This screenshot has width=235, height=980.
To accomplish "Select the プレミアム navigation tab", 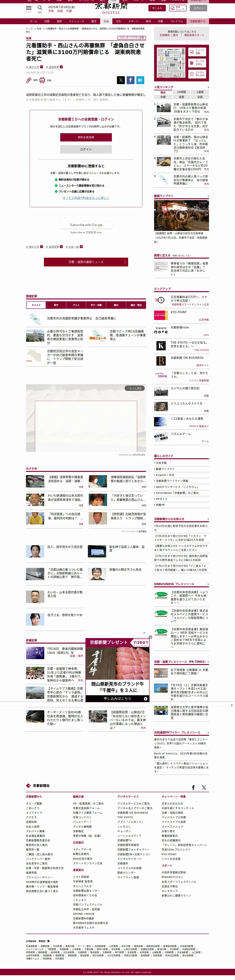I will point(176,21).
